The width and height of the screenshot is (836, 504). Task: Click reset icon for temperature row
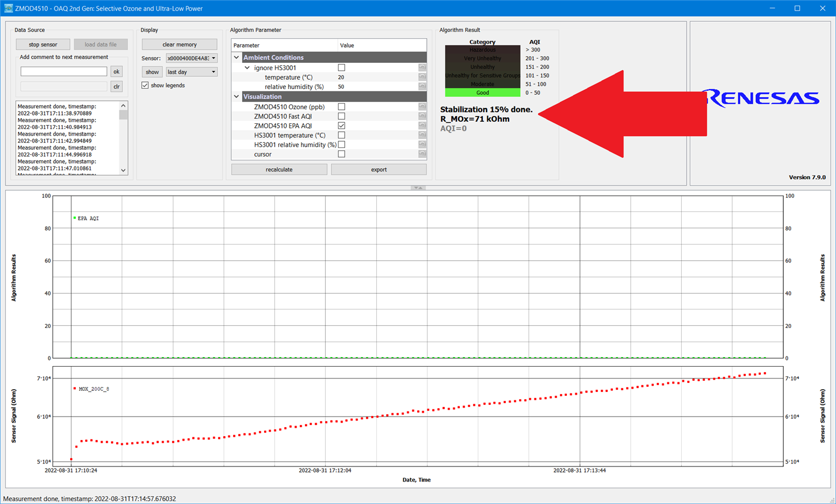point(422,77)
